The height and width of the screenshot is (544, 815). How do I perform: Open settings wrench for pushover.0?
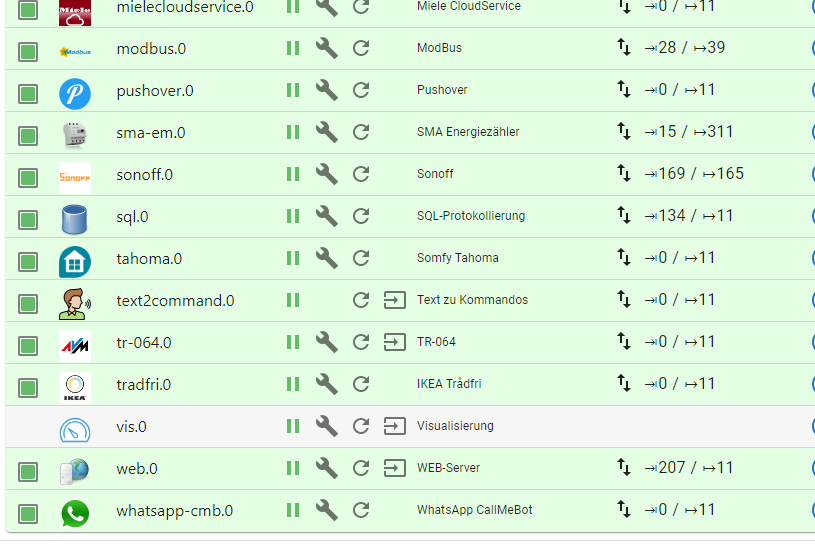327,90
